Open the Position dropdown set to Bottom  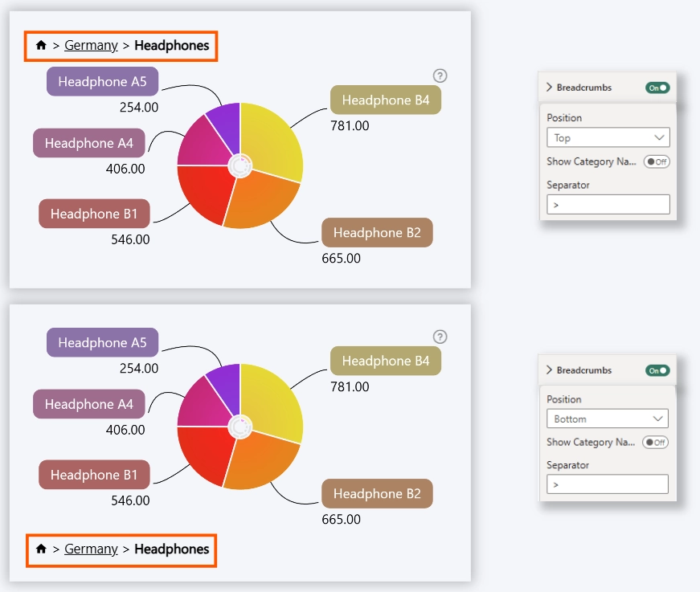click(x=607, y=418)
